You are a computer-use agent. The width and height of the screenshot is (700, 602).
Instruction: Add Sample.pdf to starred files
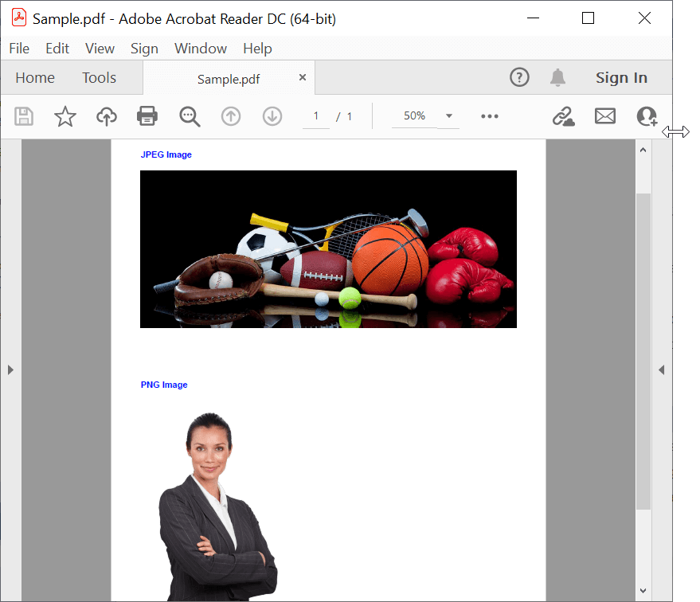65,116
